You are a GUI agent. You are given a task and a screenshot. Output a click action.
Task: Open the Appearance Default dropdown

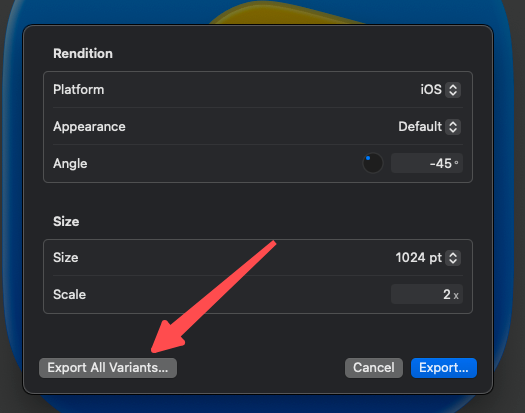coord(429,127)
